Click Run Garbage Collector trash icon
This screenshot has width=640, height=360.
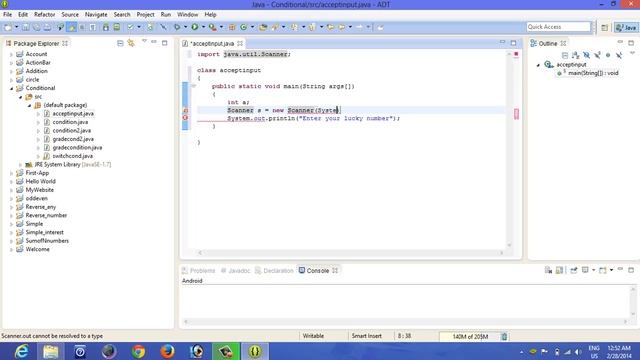click(x=504, y=336)
